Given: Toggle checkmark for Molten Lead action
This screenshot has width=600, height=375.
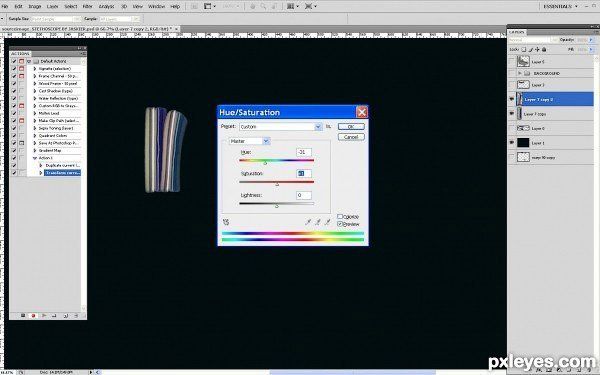Looking at the screenshot, I should (x=14, y=113).
